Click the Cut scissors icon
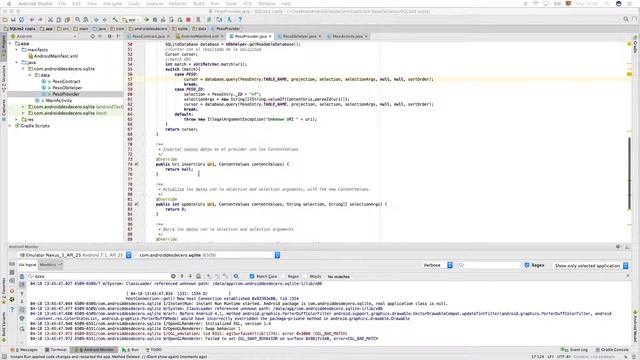 50,20
